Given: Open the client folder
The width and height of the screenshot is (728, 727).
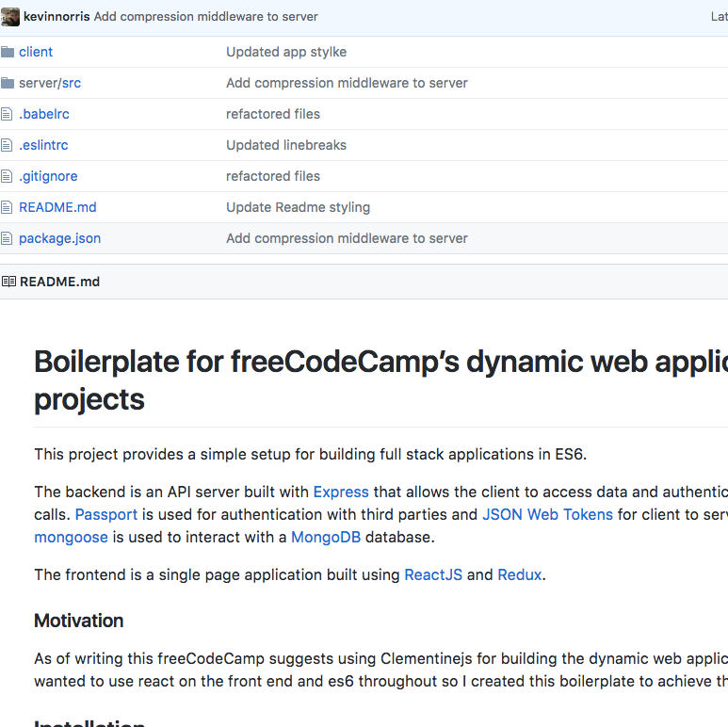Looking at the screenshot, I should pos(36,52).
